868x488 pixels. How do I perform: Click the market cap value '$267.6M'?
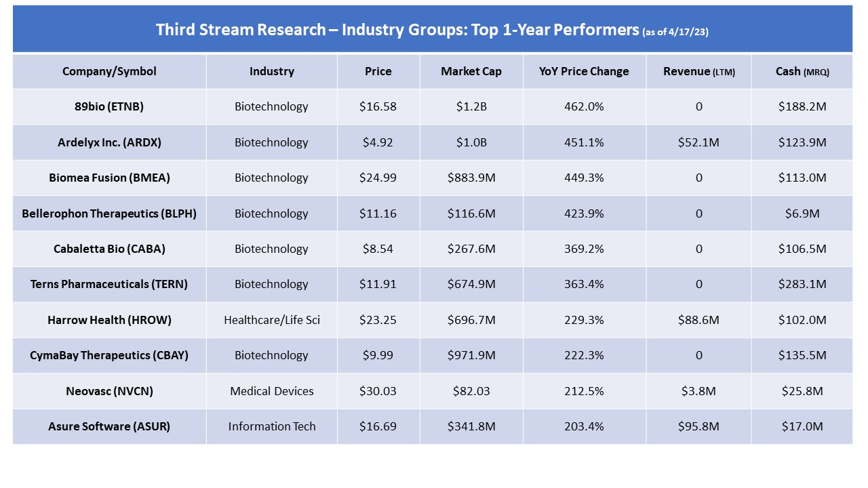click(x=471, y=249)
